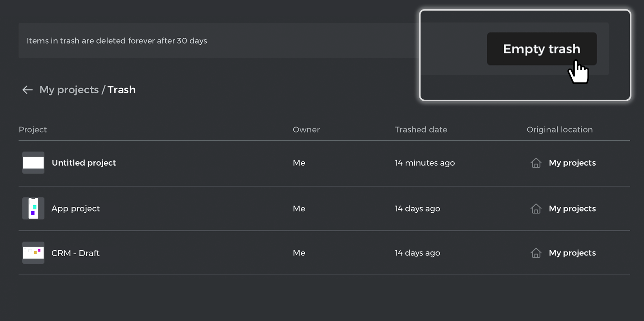Screen dimensions: 644x321
Task: Click the Empty trash button
Action: coord(542,49)
